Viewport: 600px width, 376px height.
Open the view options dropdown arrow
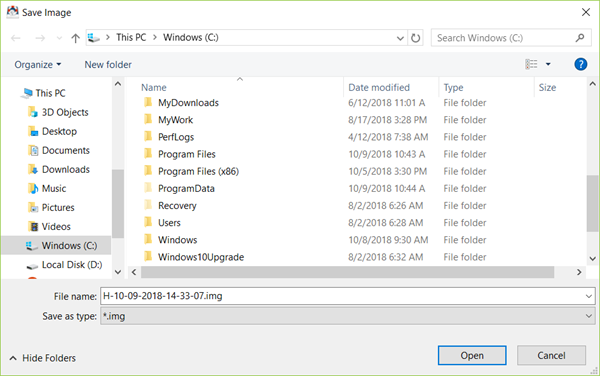[x=548, y=64]
